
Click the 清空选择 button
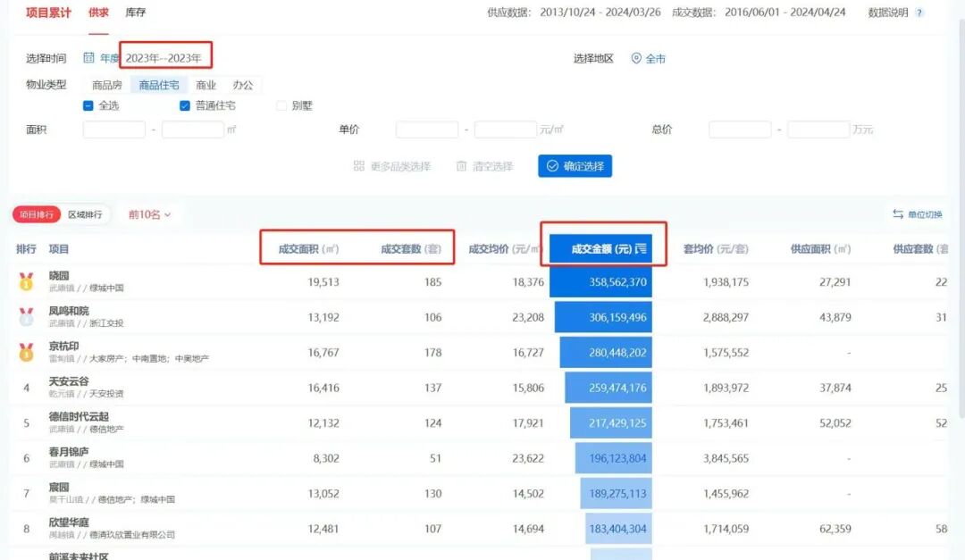(484, 166)
